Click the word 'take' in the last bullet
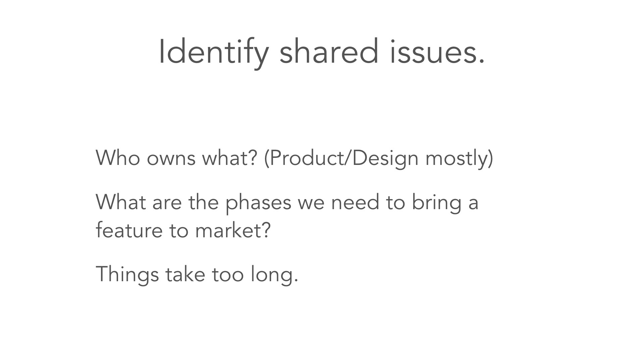The height and width of the screenshot is (362, 644). click(x=185, y=274)
